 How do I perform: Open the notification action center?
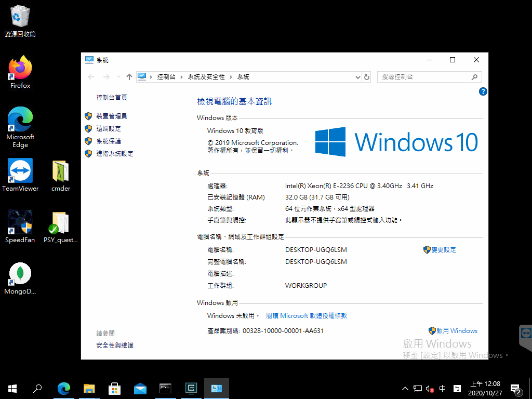[x=516, y=389]
